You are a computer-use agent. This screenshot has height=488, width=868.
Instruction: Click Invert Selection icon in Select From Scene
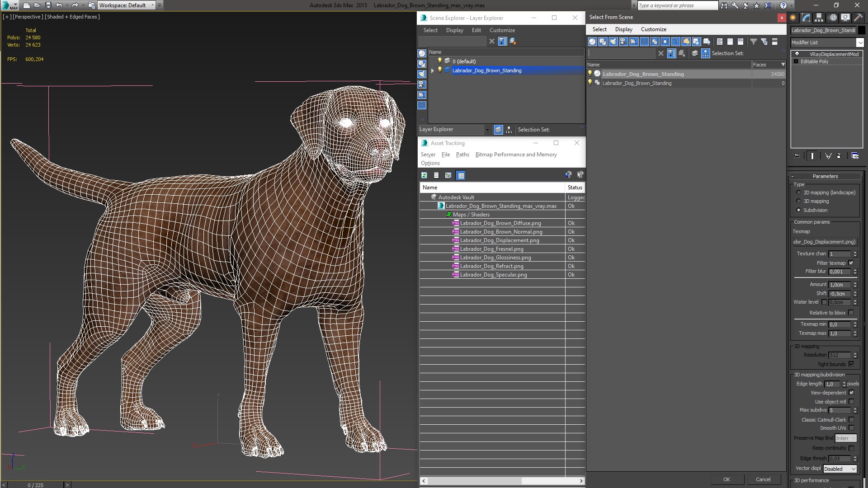click(x=741, y=42)
